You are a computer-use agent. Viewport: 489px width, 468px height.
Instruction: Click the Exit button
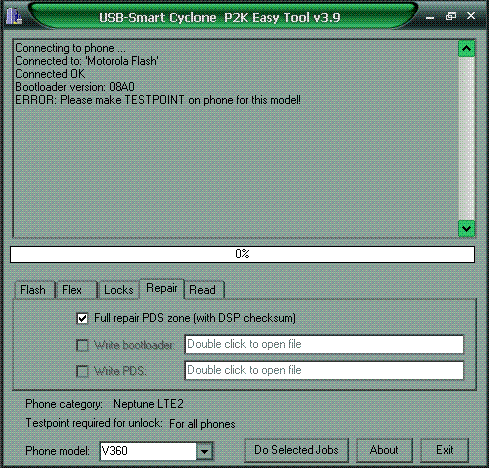coord(445,450)
